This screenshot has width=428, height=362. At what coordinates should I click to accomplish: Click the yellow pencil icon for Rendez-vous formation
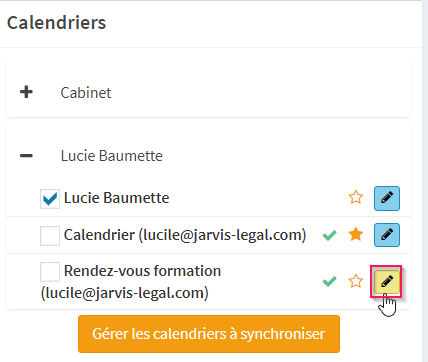point(386,282)
